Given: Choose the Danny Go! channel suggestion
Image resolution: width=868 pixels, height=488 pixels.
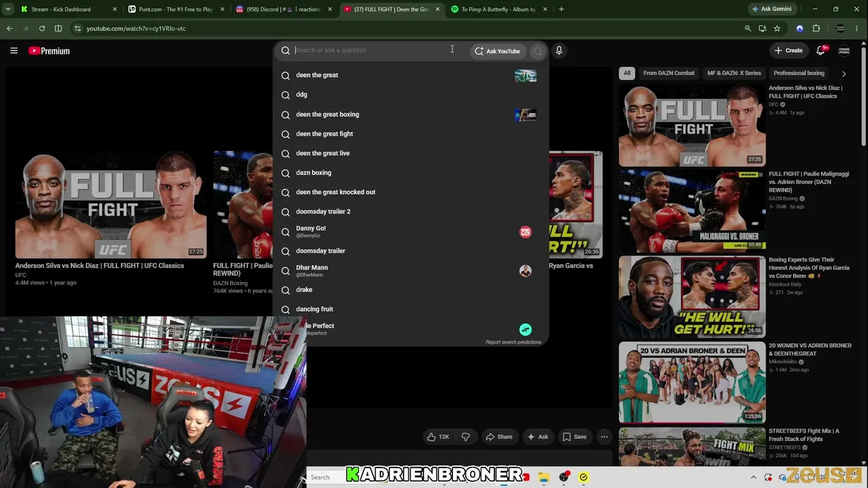Looking at the screenshot, I should [411, 232].
